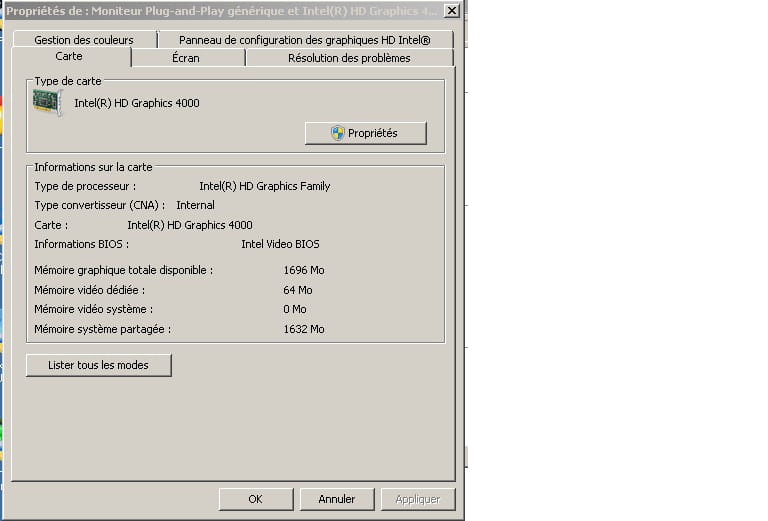Click the 0 Mo system video memory value

point(294,309)
